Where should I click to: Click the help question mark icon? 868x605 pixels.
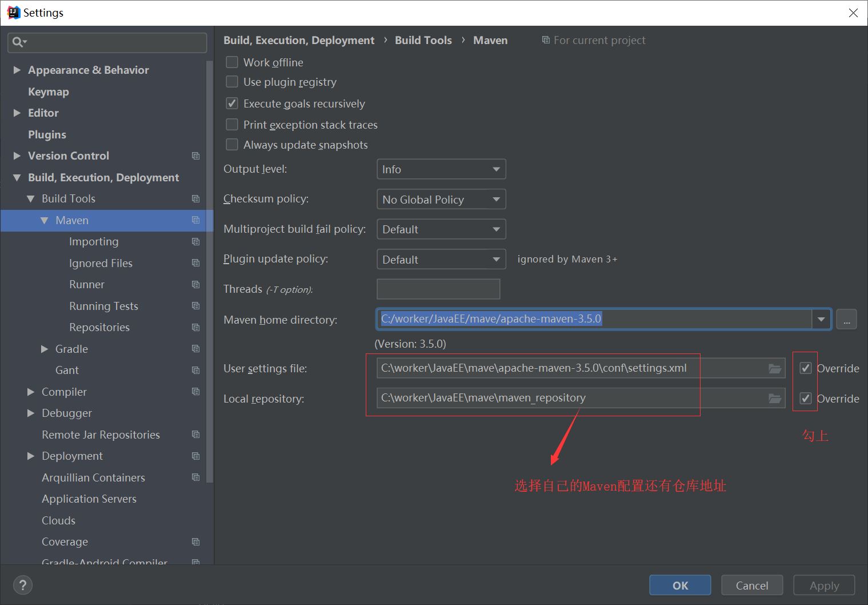[22, 585]
